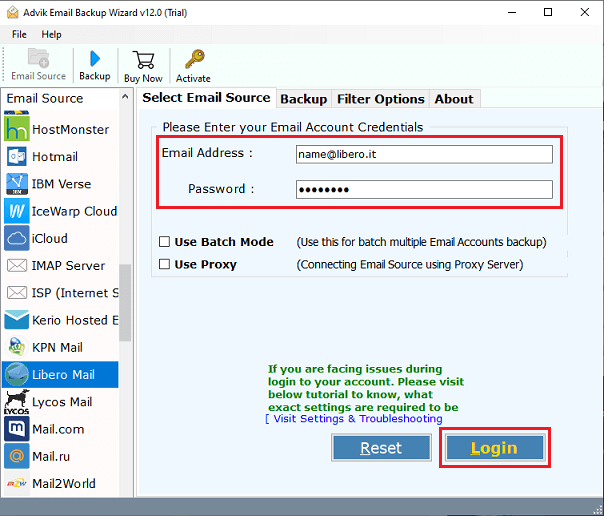Maximize the Advik Email Backup Wizard window

(x=548, y=12)
